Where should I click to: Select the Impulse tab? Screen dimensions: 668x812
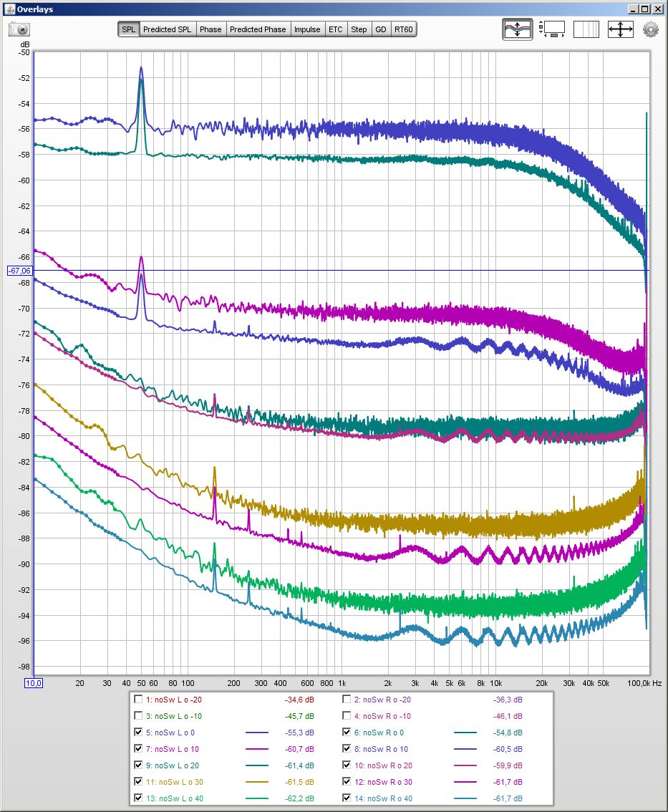307,29
